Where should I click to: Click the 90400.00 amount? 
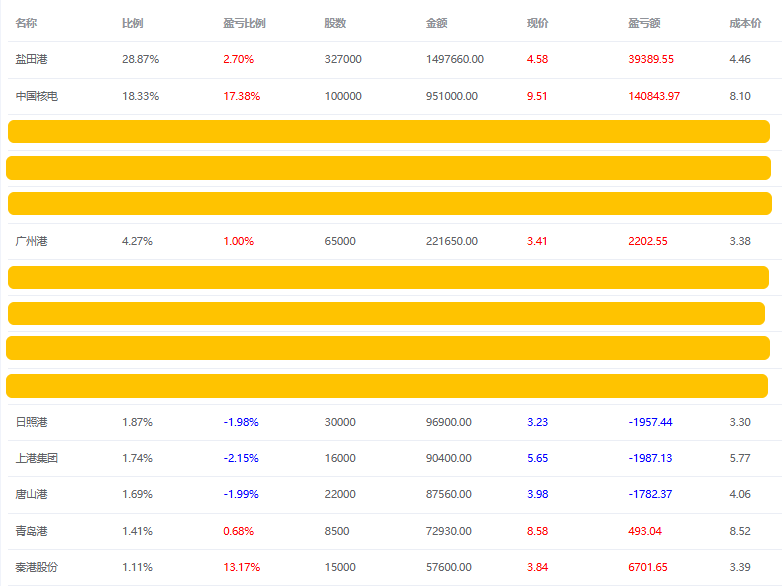point(449,458)
